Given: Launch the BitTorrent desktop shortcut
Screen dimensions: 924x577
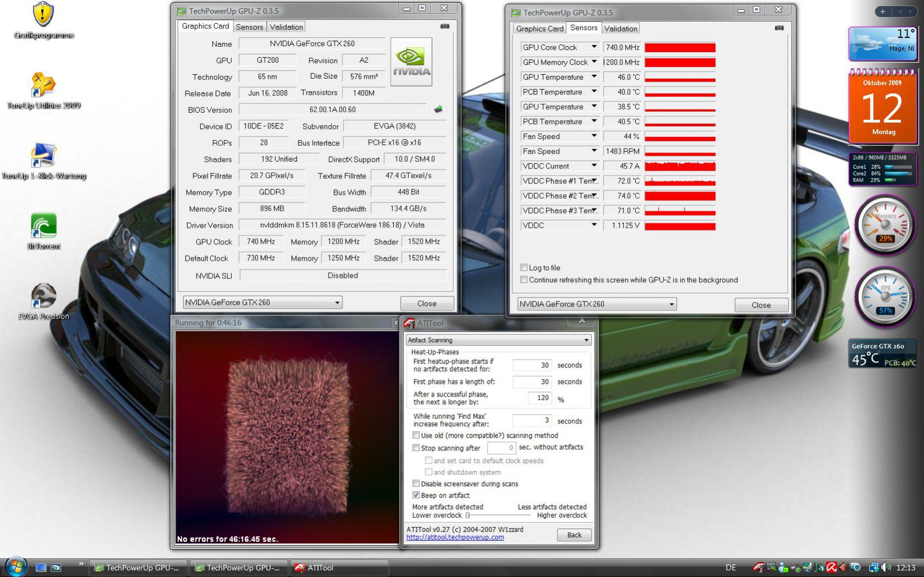Looking at the screenshot, I should coord(43,232).
